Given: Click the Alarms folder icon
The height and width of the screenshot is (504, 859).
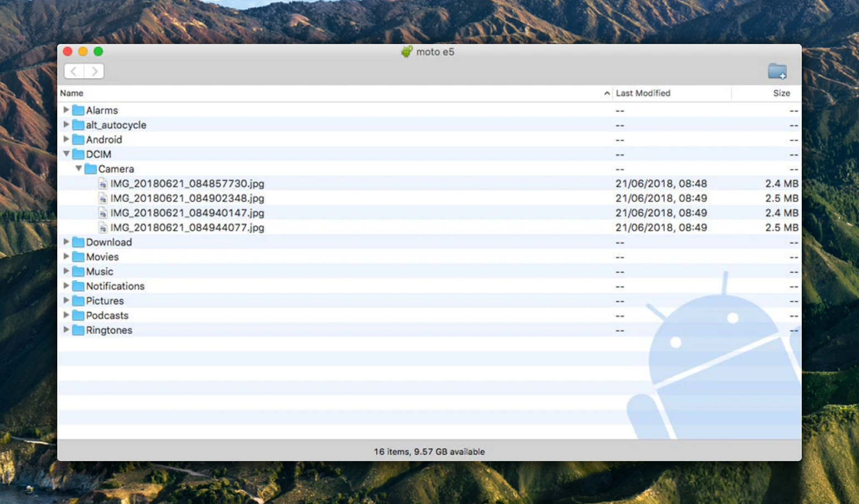Looking at the screenshot, I should [78, 110].
